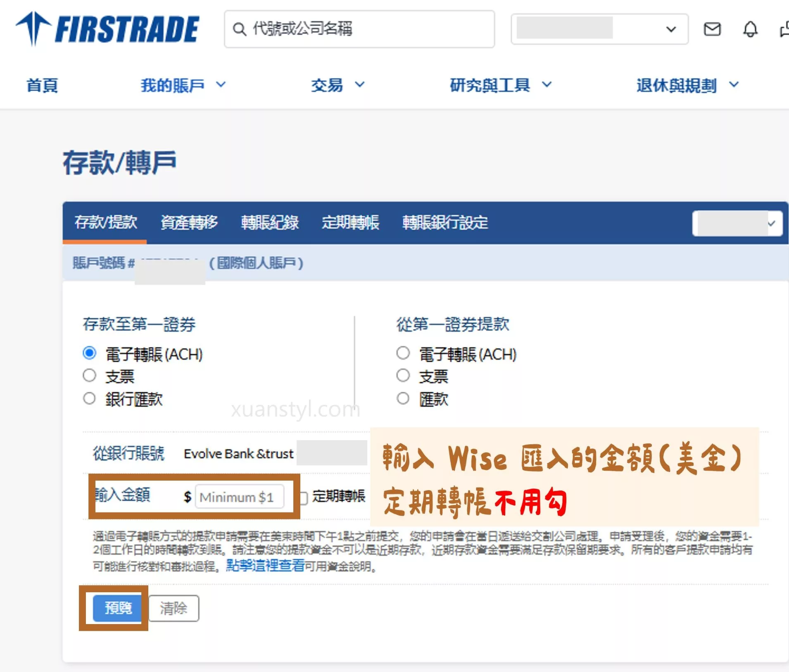Open the notifications bell icon
The height and width of the screenshot is (672, 789).
[750, 29]
